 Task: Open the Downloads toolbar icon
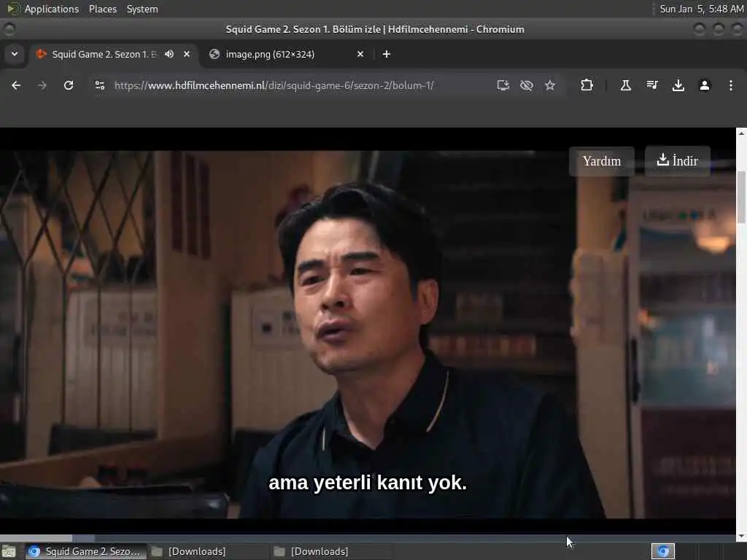(x=678, y=85)
